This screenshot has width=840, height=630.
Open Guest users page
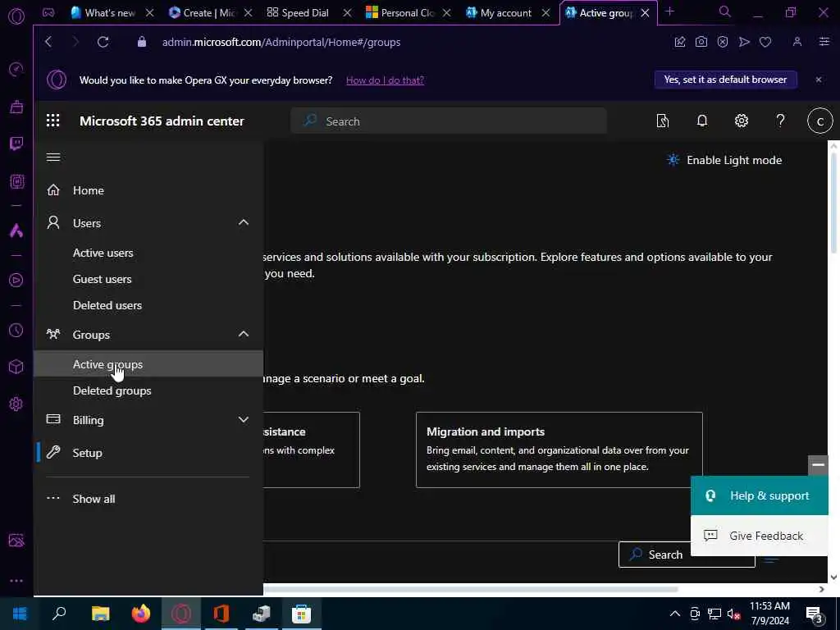click(x=102, y=279)
